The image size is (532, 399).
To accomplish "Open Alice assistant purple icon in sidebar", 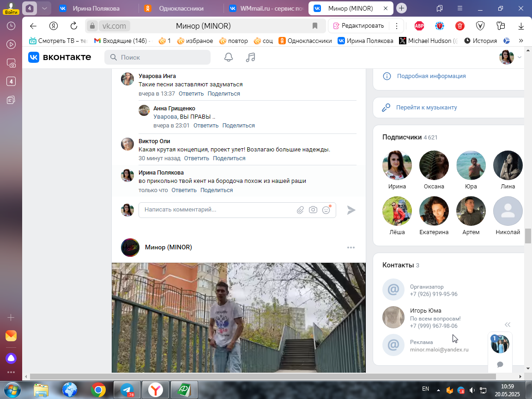I will 11,358.
